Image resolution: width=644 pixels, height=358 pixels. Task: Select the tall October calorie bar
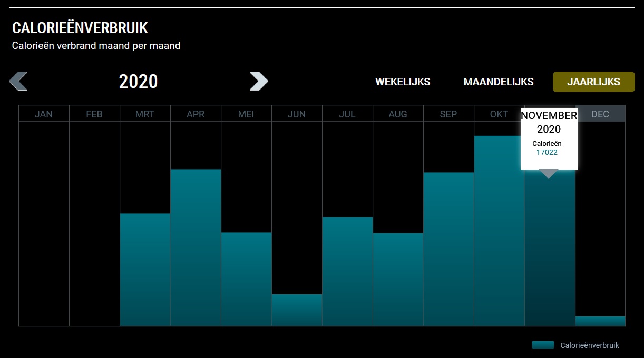pyautogui.click(x=499, y=231)
